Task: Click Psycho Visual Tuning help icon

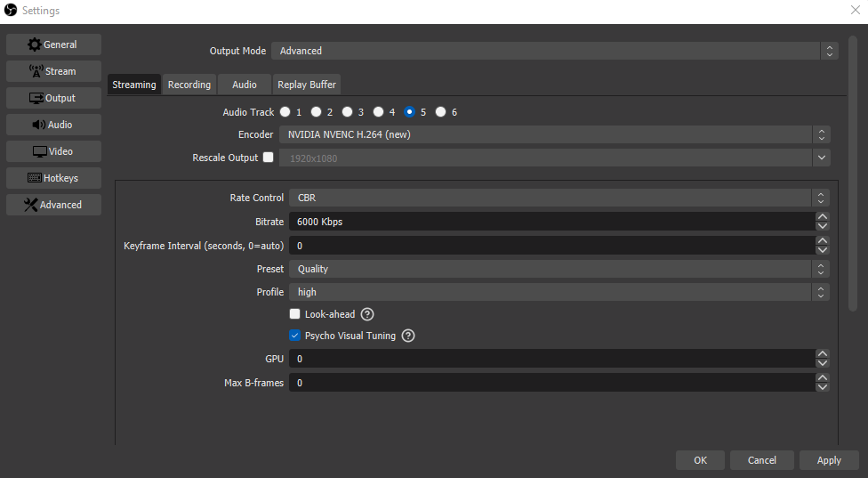Action: click(408, 336)
